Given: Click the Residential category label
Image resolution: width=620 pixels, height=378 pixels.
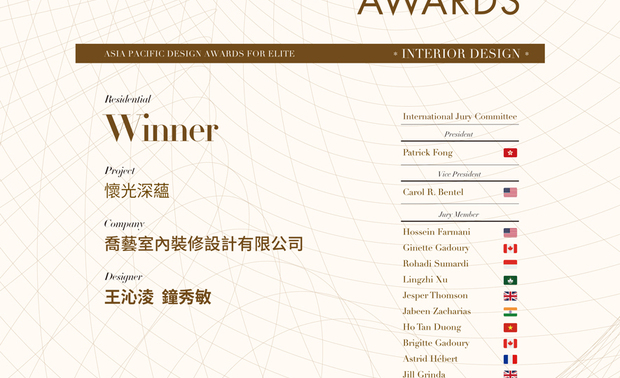Looking at the screenshot, I should pyautogui.click(x=127, y=99).
